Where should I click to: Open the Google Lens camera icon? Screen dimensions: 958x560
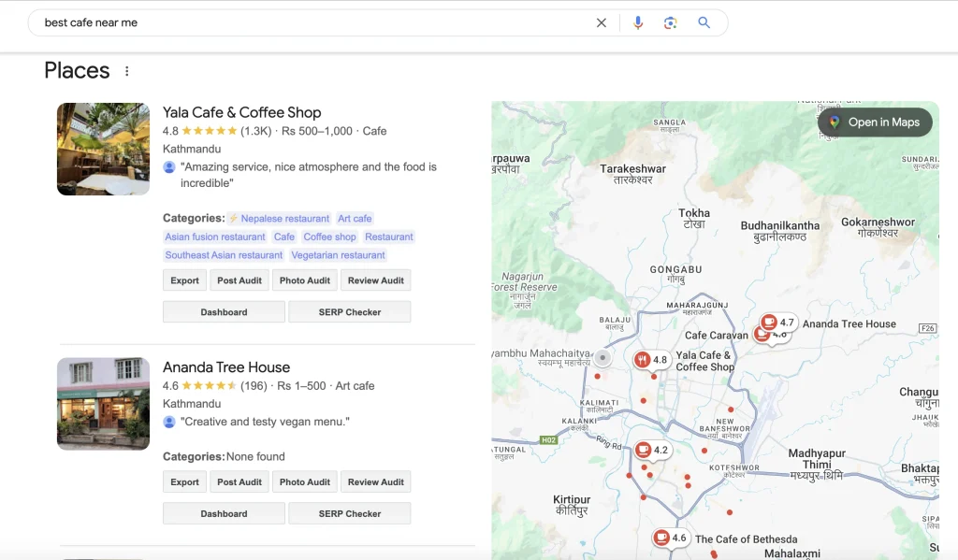click(671, 22)
